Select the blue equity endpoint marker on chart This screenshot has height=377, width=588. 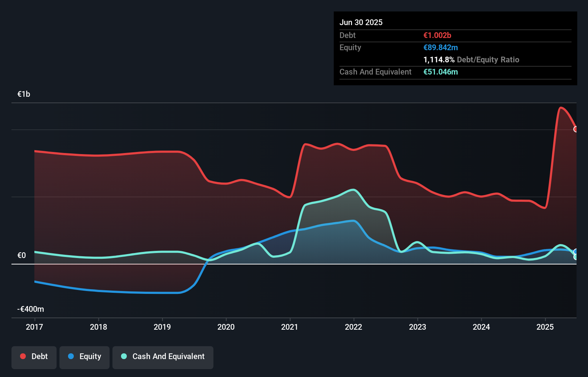(576, 251)
